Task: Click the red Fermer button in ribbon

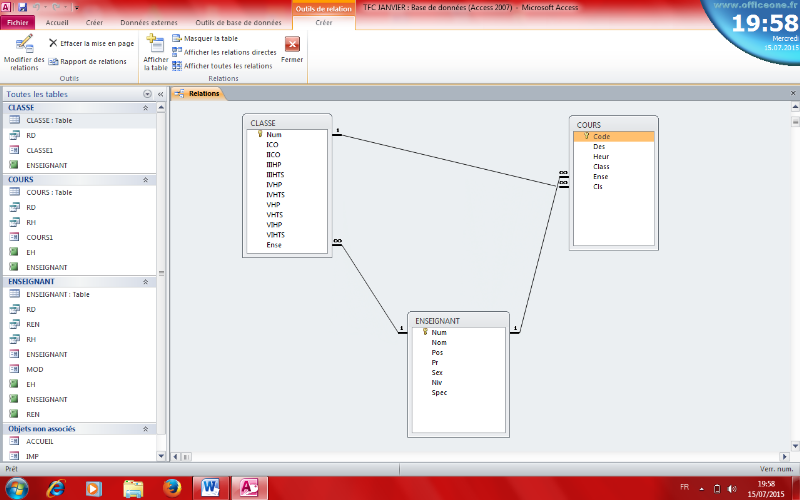Action: click(x=292, y=44)
